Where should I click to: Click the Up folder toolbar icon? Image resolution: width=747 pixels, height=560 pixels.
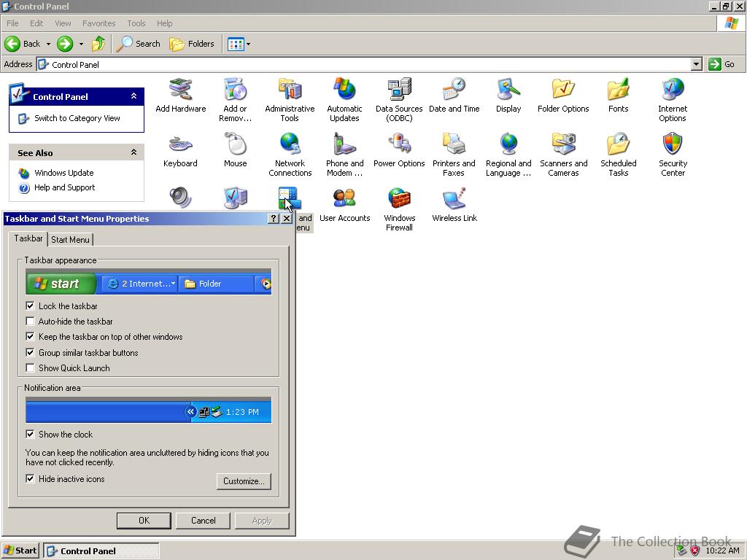(x=98, y=44)
